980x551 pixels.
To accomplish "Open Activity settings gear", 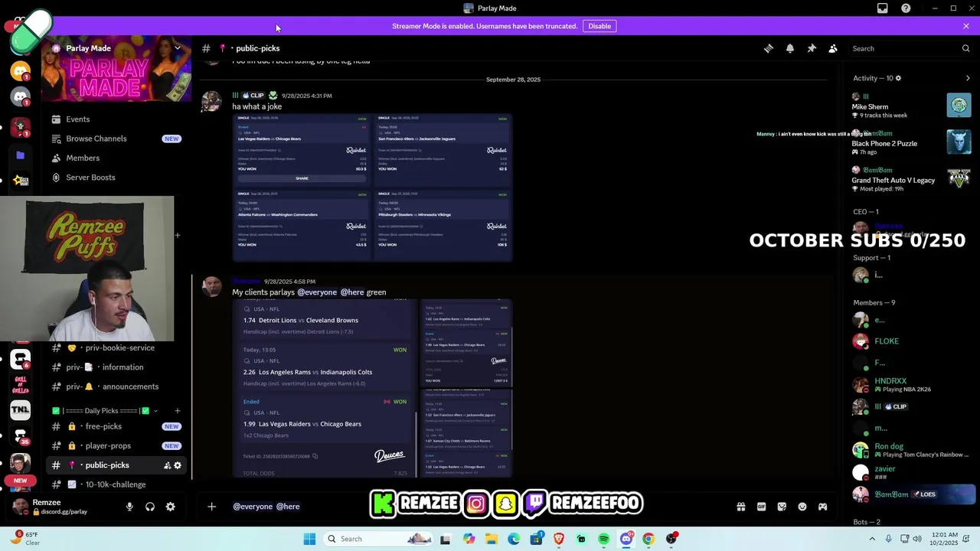I will (x=898, y=78).
